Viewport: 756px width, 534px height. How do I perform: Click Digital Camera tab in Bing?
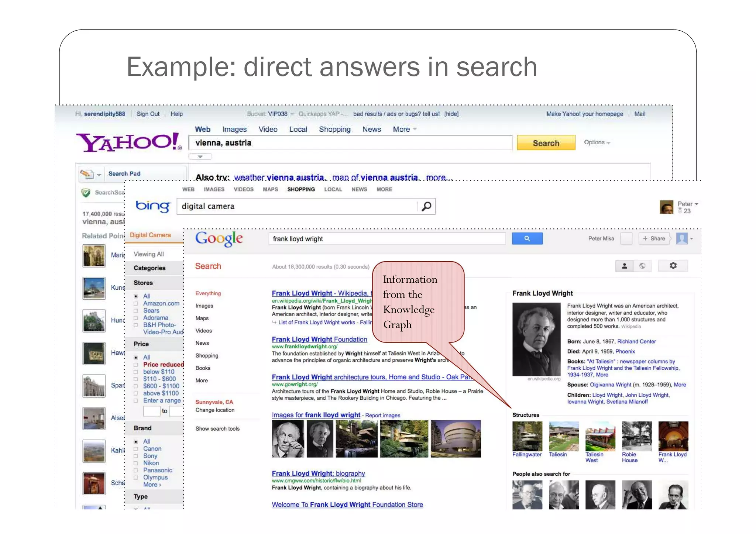pyautogui.click(x=150, y=235)
